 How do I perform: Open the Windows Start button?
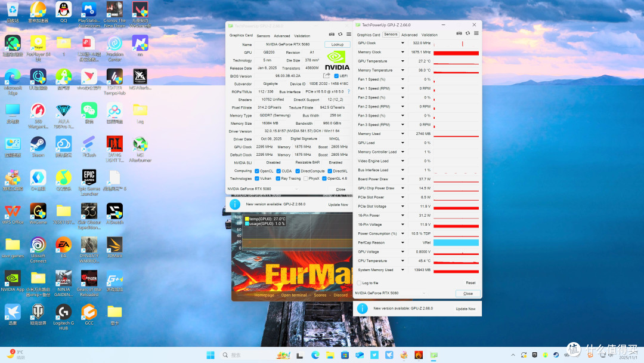pos(210,355)
